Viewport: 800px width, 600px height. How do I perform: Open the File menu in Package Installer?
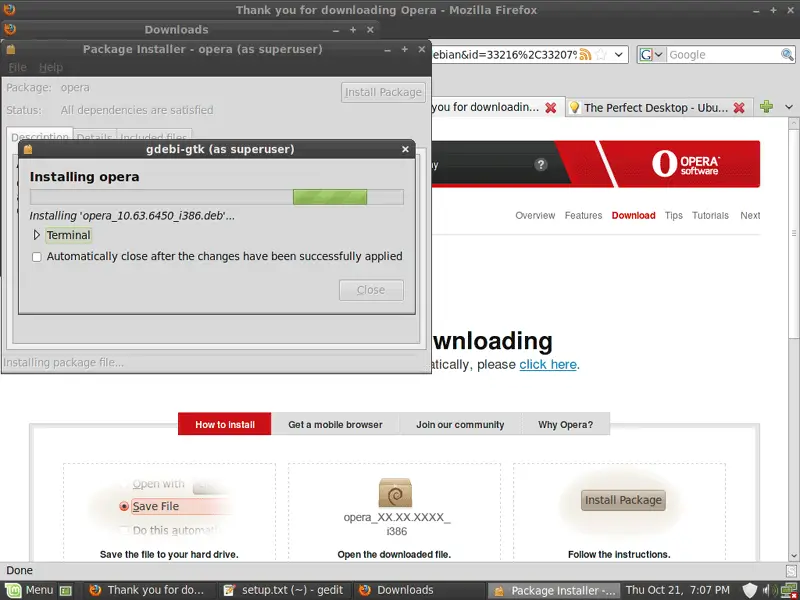click(17, 67)
